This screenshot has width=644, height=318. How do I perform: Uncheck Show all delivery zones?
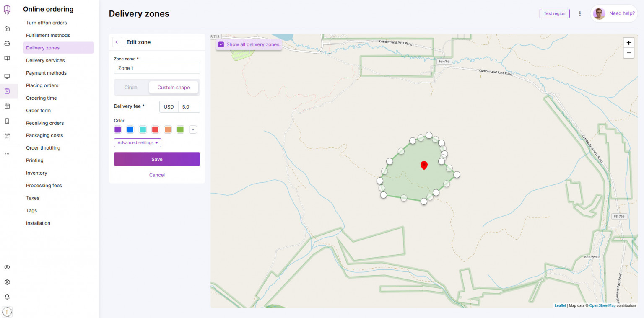(x=221, y=44)
